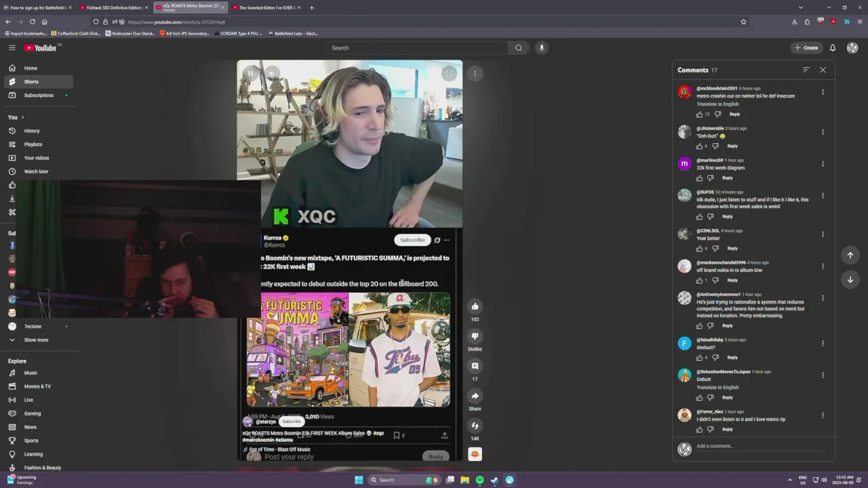The width and height of the screenshot is (868, 488).
Task: Switch to The Sweetest Kitten tab
Action: coord(265,7)
